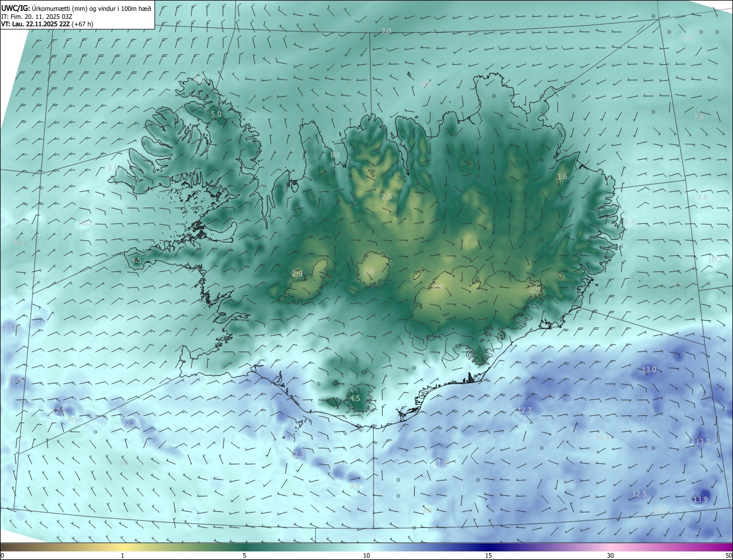733x560 pixels.
Task: Select the 13.2 map value
Action: (703, 441)
